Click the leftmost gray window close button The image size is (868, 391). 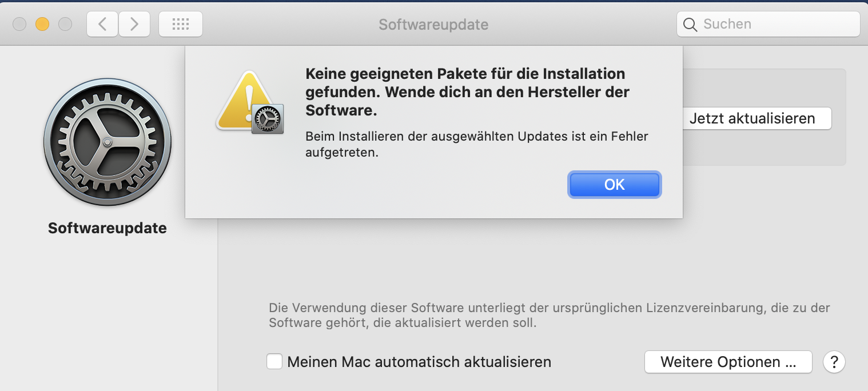coord(19,24)
